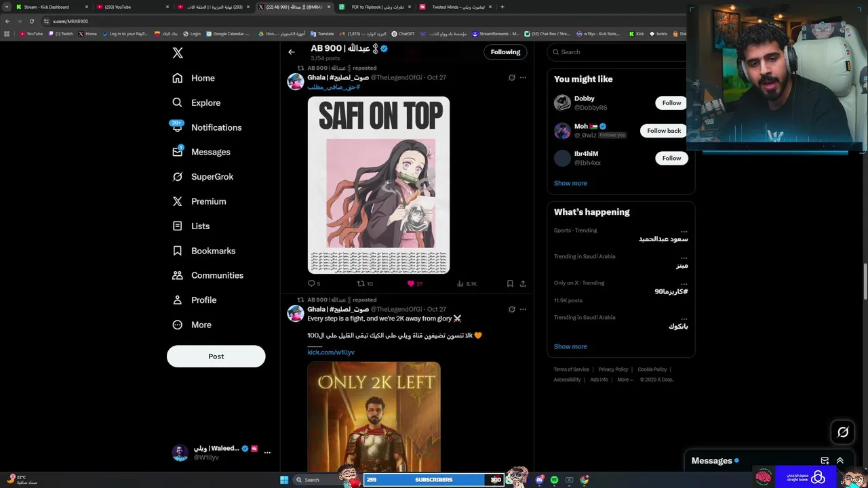This screenshot has width=868, height=488.
Task: Open Spotify from the taskbar
Action: coord(555,480)
